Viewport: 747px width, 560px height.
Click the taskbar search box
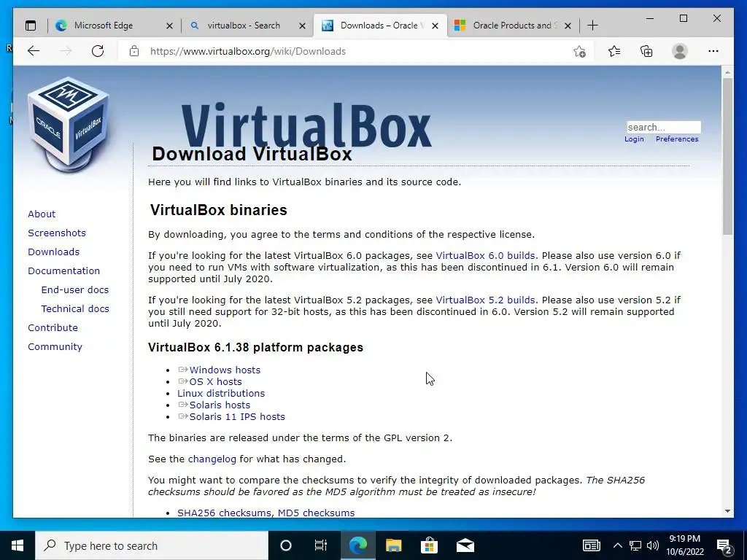(152, 545)
